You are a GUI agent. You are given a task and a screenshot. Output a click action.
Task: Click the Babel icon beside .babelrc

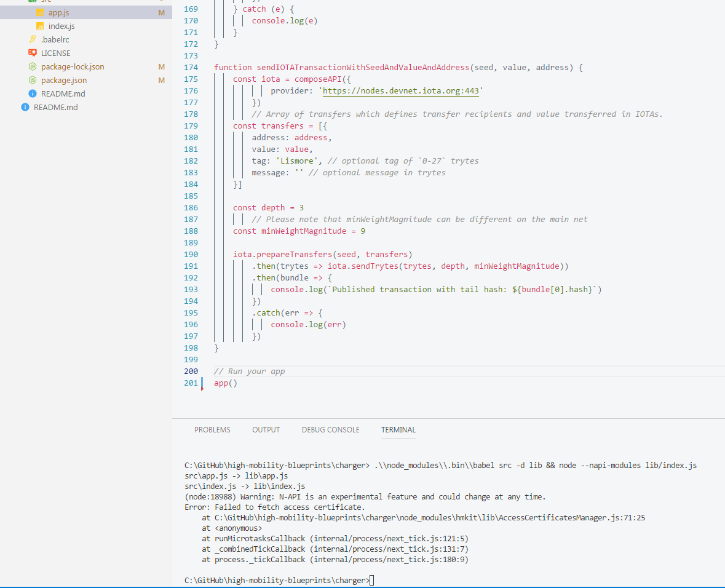33,39
